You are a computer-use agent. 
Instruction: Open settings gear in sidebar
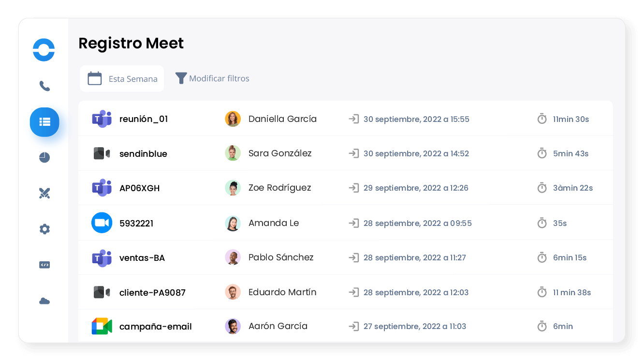click(x=44, y=229)
